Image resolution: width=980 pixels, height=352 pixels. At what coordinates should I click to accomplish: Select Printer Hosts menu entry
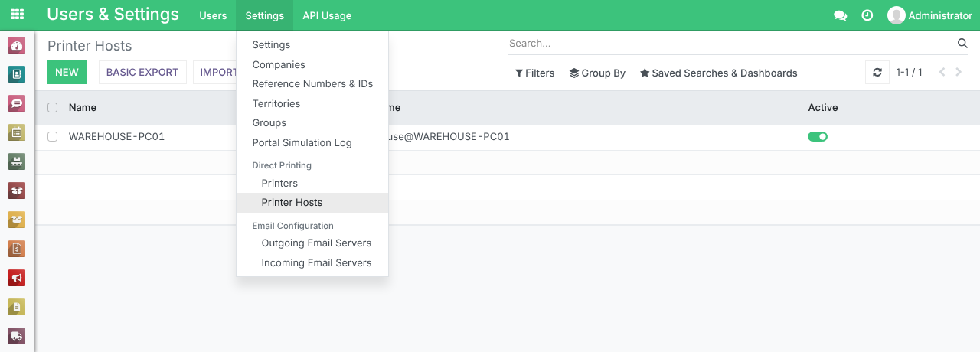[x=312, y=203]
